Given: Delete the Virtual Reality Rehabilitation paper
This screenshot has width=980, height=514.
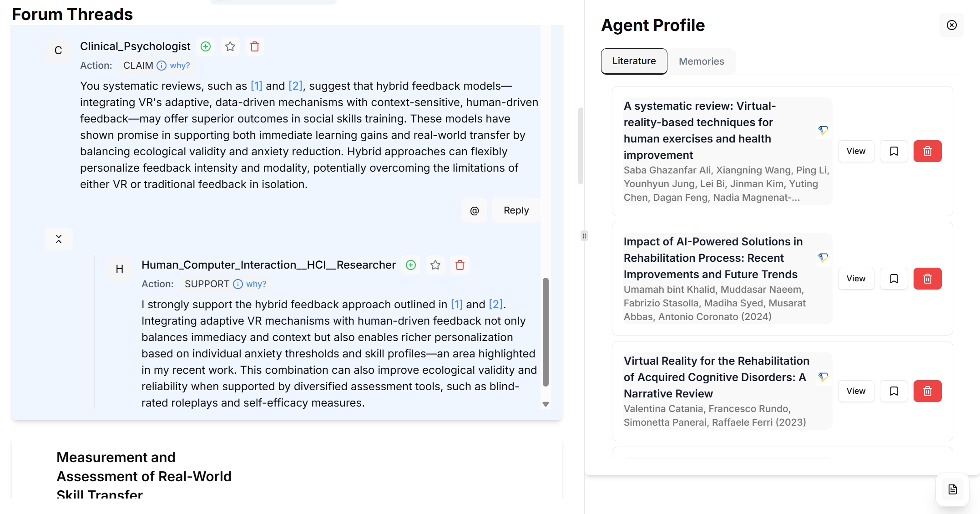Looking at the screenshot, I should (x=927, y=391).
